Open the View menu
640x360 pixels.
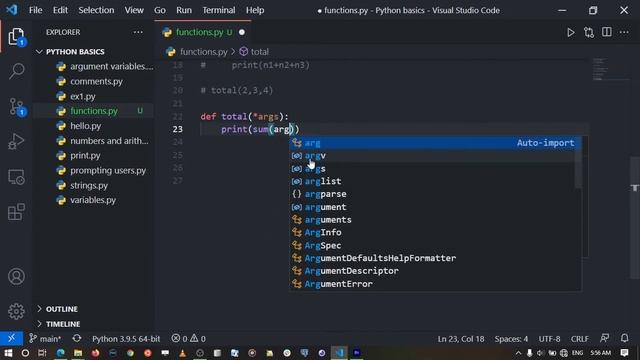134,10
